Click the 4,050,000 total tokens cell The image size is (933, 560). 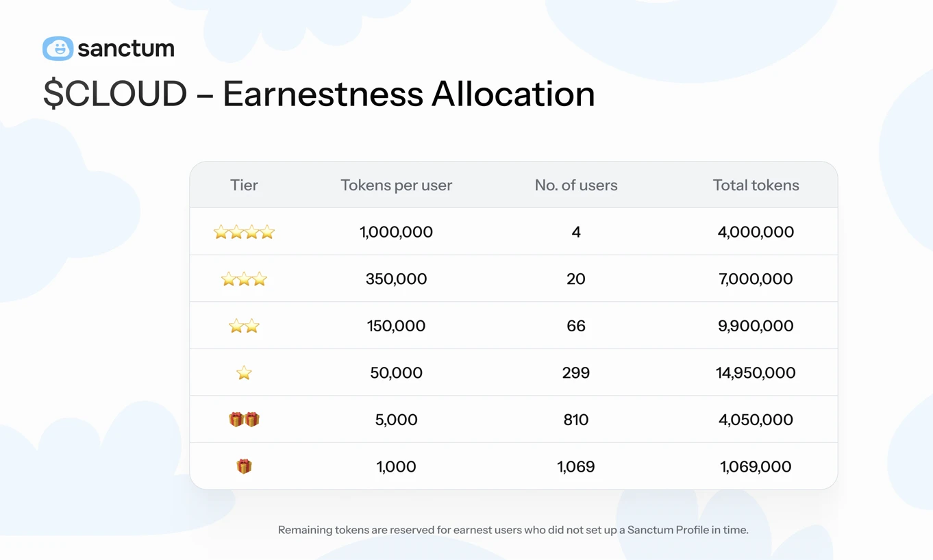(756, 420)
